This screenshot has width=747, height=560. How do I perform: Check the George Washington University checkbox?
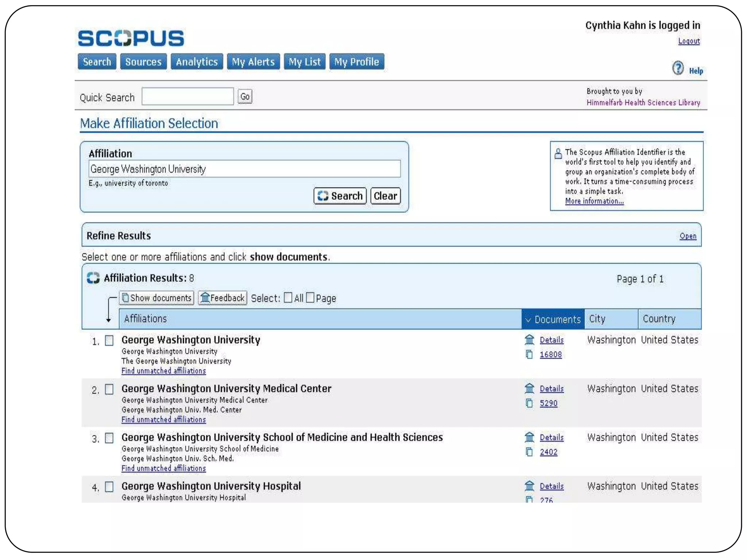pos(109,341)
